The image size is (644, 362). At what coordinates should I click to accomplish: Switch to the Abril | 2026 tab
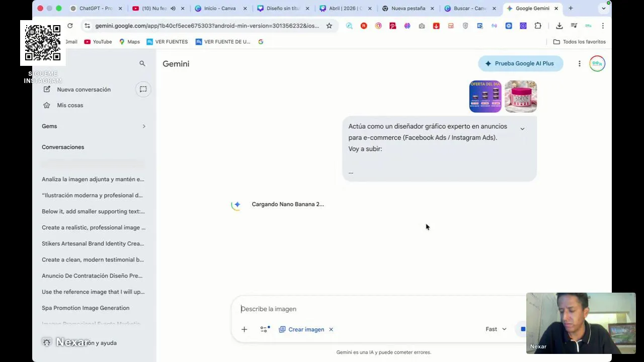point(345,8)
